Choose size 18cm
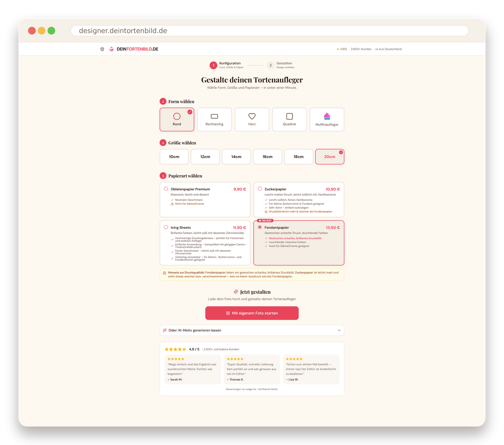This screenshot has width=504, height=445. [298, 156]
